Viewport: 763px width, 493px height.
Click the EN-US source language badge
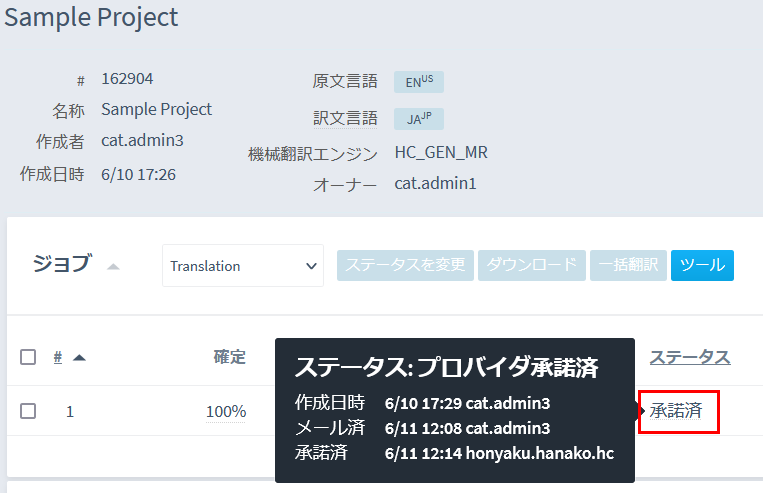click(x=418, y=81)
